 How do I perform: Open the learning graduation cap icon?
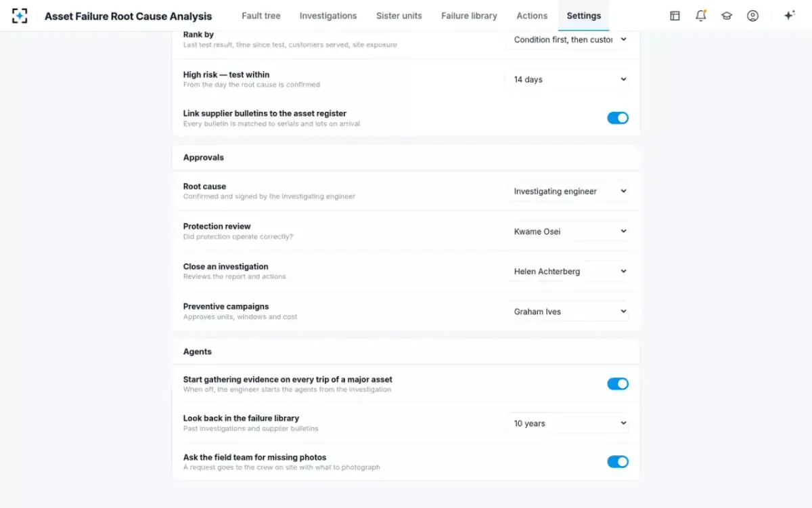point(727,16)
